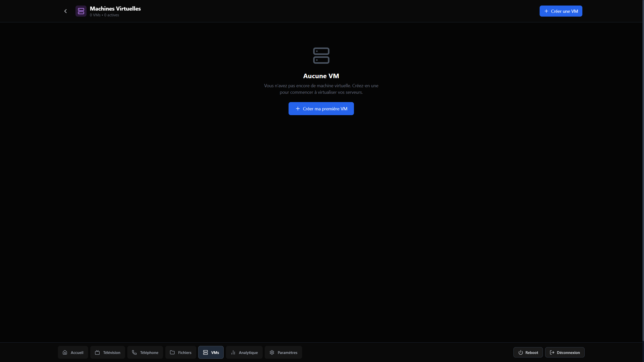
Task: Go back using the left chevron arrow
Action: coord(65,11)
